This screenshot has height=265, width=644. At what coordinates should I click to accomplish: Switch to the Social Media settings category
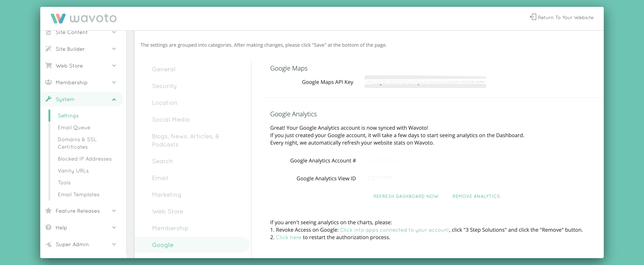[171, 119]
